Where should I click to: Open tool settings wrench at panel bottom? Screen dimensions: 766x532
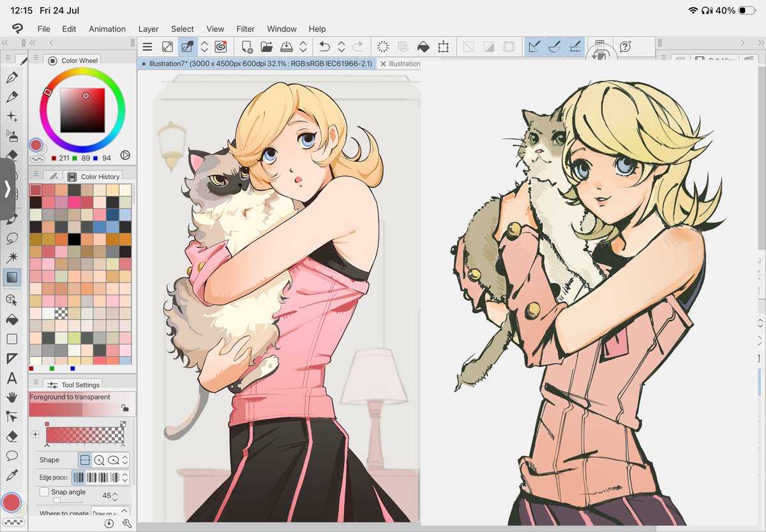click(126, 524)
